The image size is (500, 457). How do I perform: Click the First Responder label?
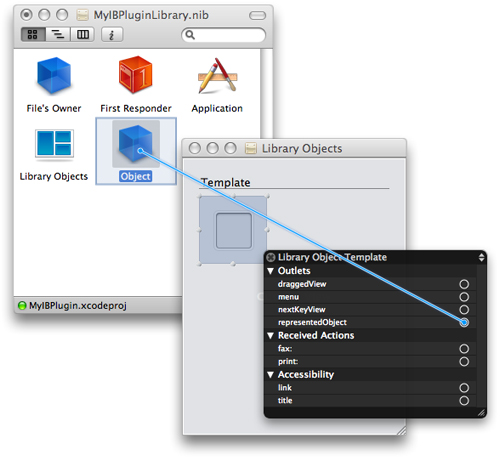[136, 108]
